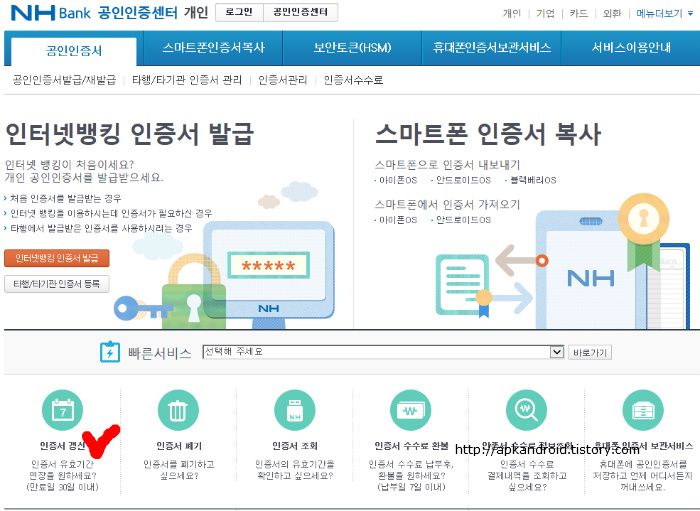Click 아이폰OS under 인증서 가져오기

click(x=398, y=220)
